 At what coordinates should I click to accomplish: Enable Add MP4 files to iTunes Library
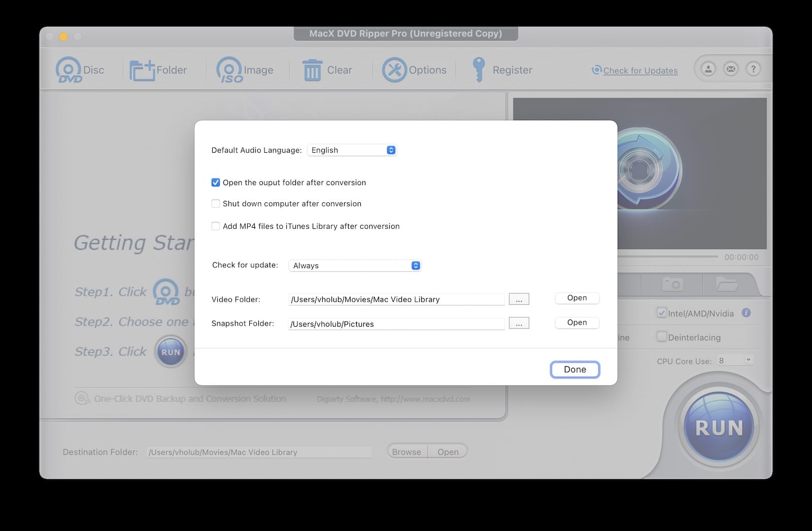216,226
